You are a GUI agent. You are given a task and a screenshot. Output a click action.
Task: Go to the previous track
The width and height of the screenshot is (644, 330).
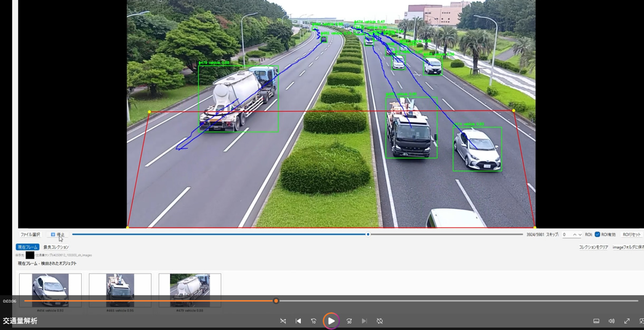[x=298, y=321]
